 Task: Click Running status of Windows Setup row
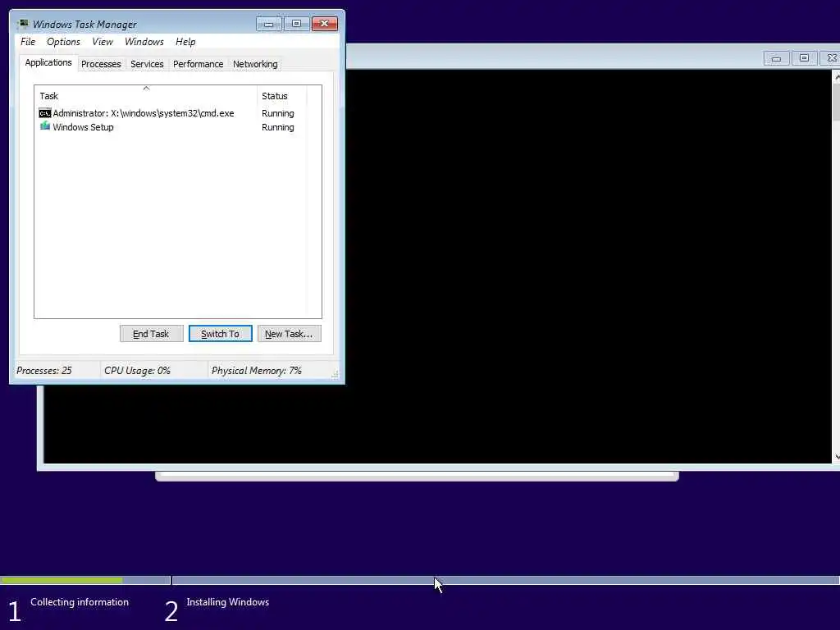277,127
